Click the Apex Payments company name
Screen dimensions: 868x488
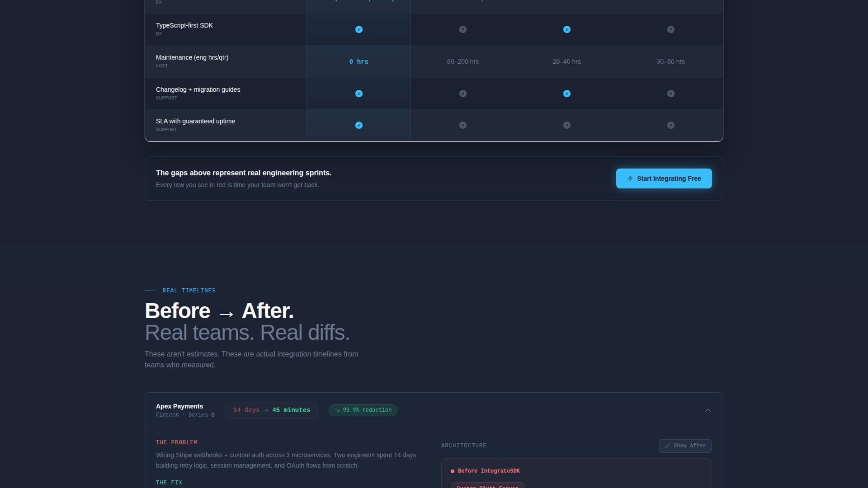pyautogui.click(x=179, y=406)
